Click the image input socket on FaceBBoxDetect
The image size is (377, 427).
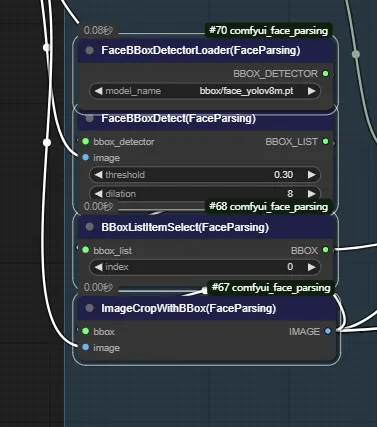(x=86, y=157)
